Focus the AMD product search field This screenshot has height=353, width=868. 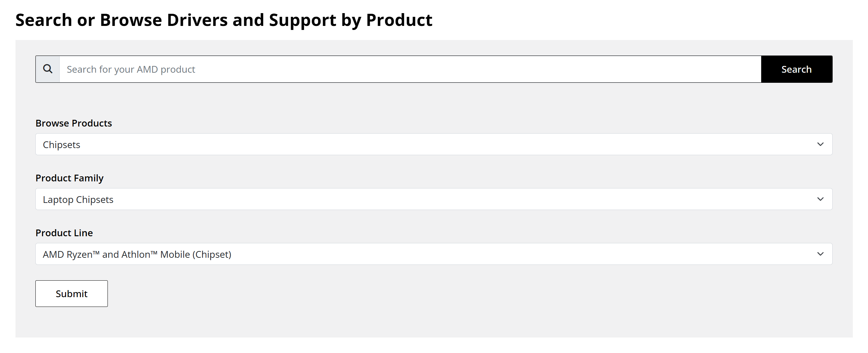pos(410,69)
